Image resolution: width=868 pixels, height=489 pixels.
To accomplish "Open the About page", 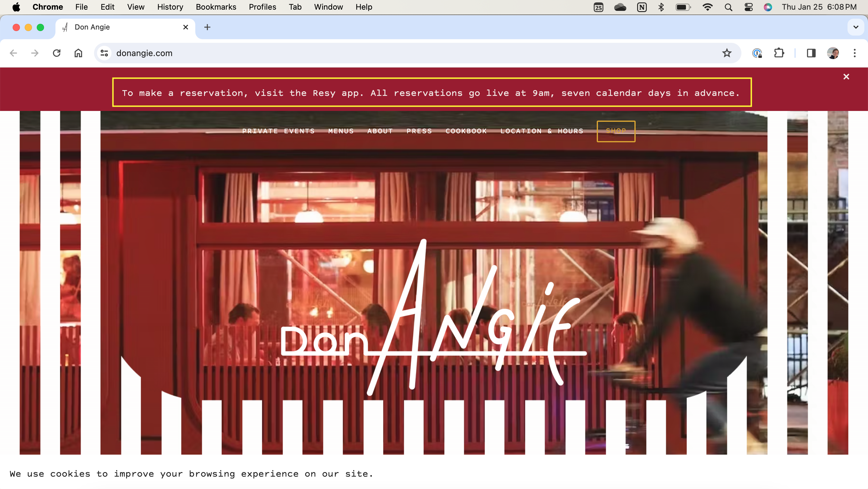I will [380, 131].
